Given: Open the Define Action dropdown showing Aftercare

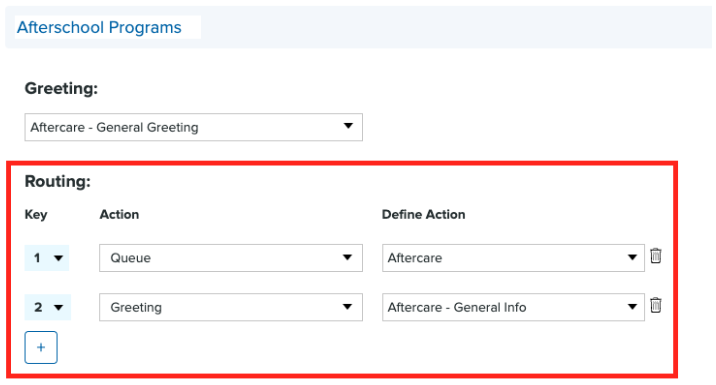Looking at the screenshot, I should (513, 258).
